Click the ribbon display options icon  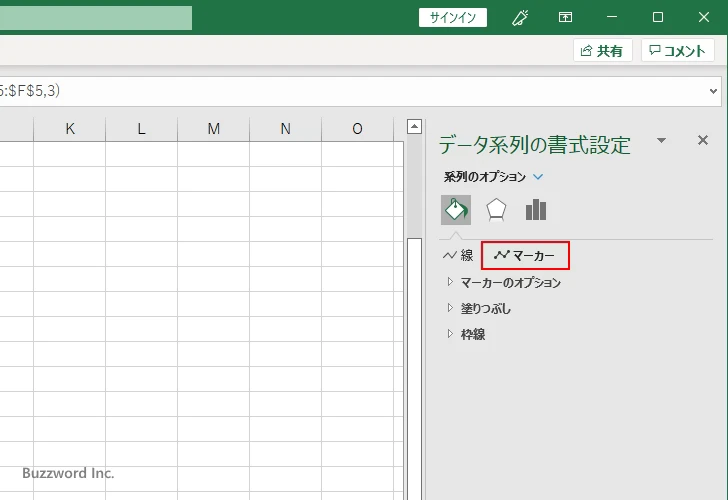coord(566,17)
